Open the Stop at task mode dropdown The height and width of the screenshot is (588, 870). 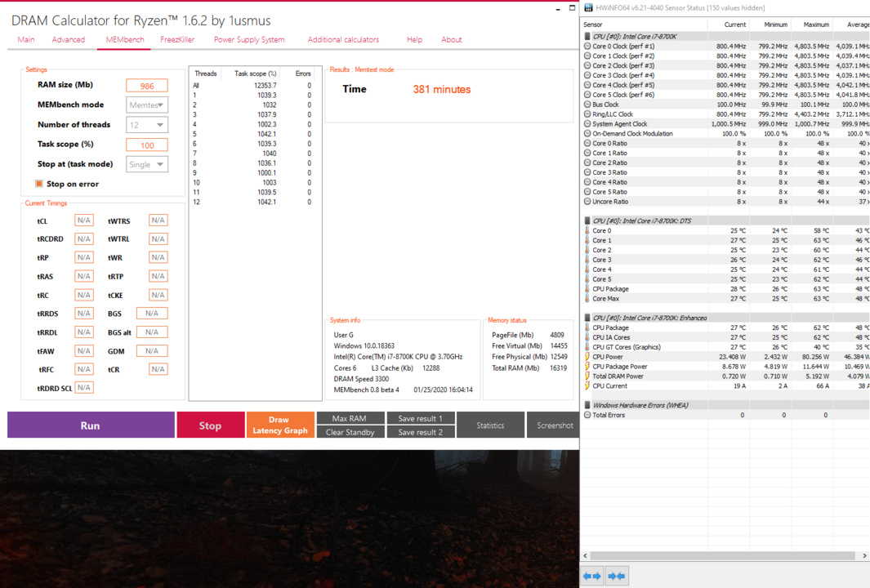pos(147,164)
